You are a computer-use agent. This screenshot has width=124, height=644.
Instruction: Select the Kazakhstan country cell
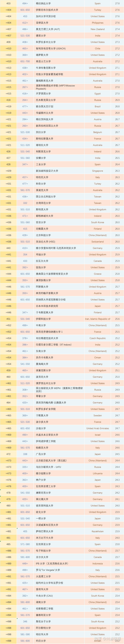tap(98, 532)
